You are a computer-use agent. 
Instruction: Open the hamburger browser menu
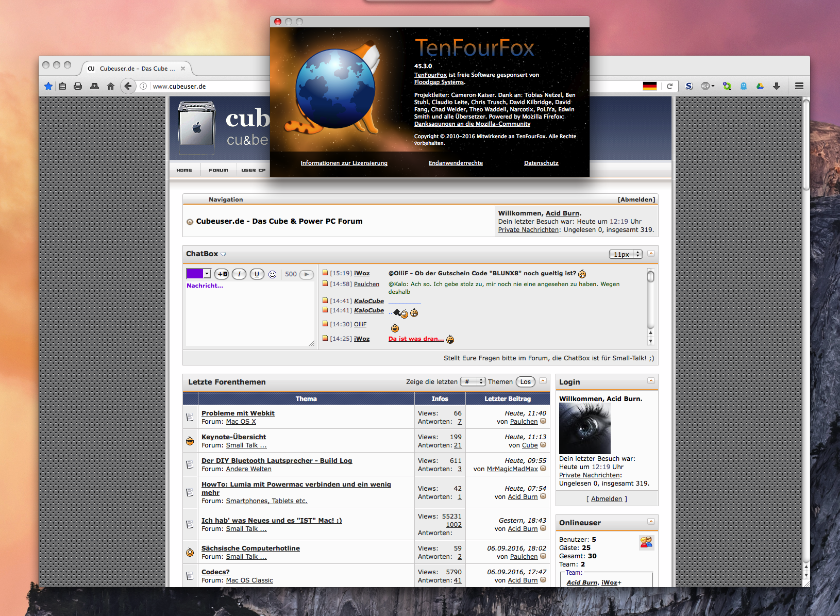point(799,86)
